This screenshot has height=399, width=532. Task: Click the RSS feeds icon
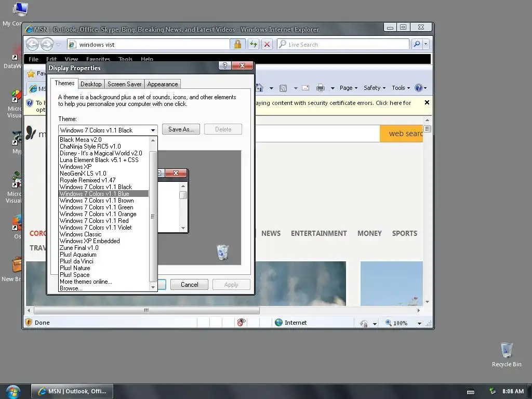point(283,88)
